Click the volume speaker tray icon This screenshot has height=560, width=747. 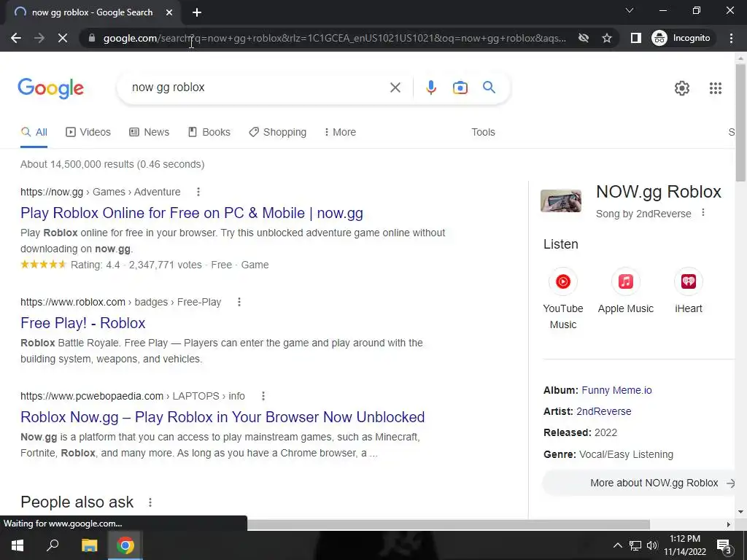(x=652, y=545)
